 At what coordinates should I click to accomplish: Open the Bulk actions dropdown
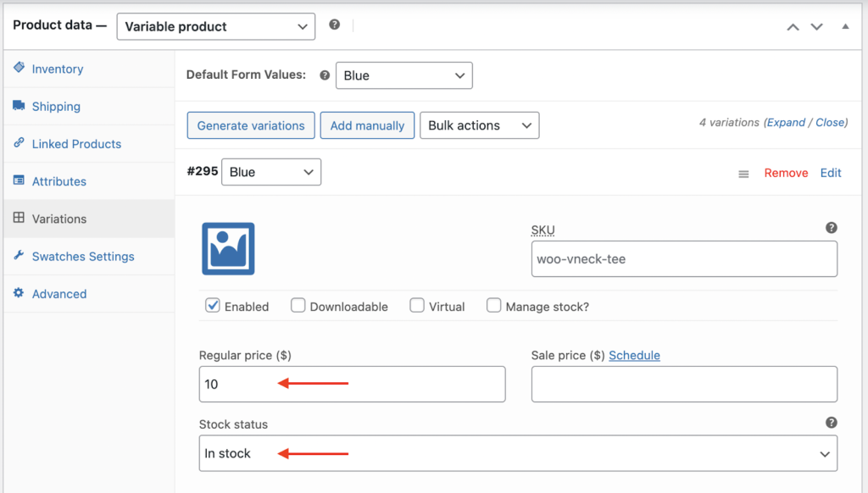click(479, 125)
